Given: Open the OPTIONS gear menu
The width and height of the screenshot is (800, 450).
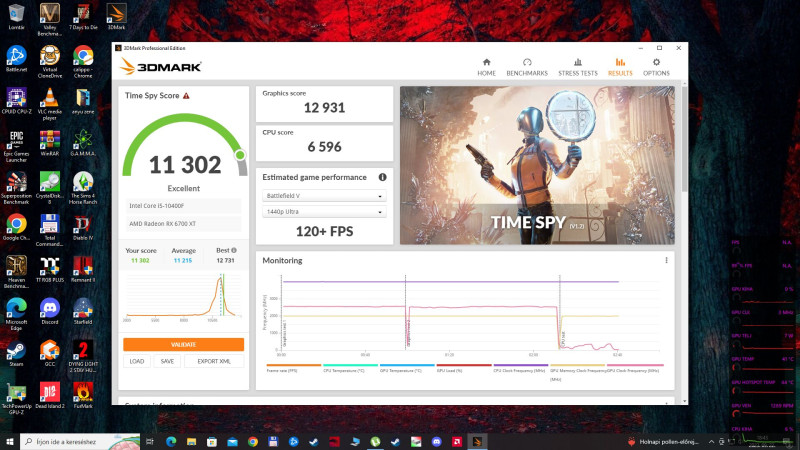Looking at the screenshot, I should coord(656,67).
